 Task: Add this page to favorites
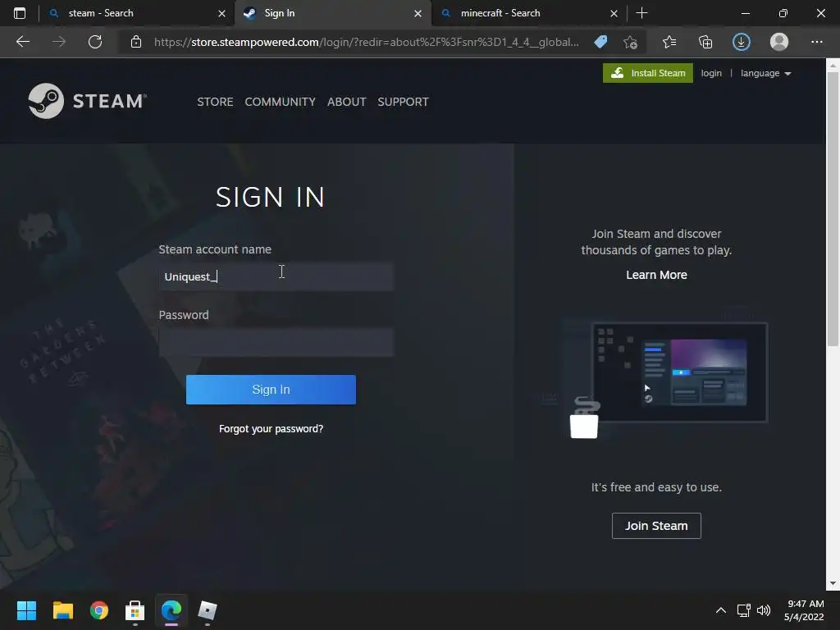pos(631,42)
